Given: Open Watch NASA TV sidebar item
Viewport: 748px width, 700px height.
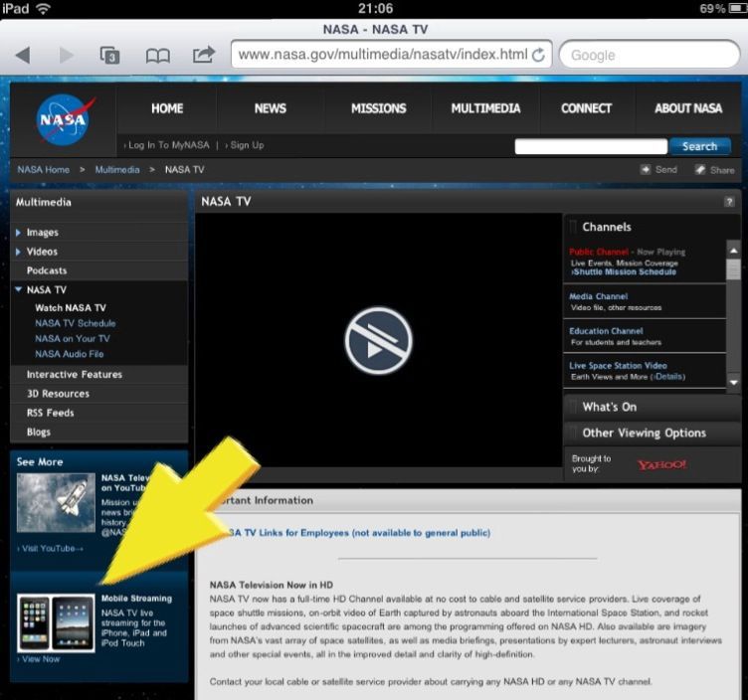Looking at the screenshot, I should pyautogui.click(x=71, y=308).
